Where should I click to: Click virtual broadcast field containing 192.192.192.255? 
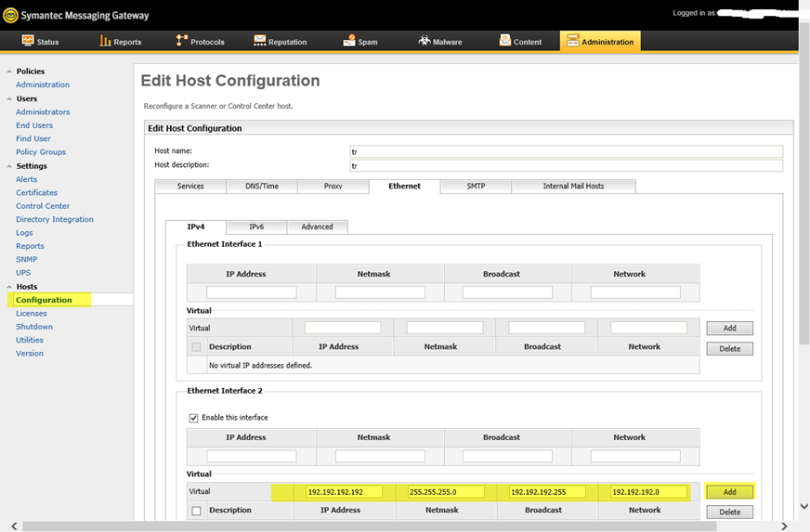click(547, 492)
